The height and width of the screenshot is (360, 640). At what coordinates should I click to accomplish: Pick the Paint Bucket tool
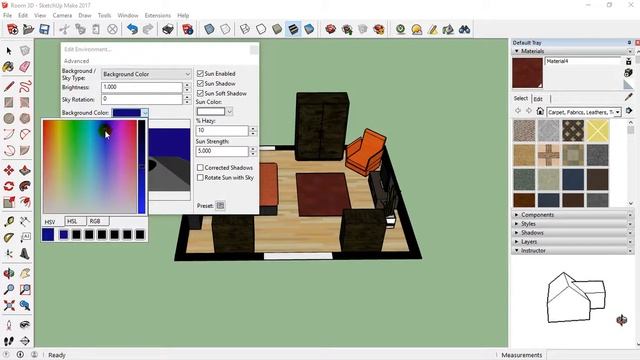pyautogui.click(x=9, y=67)
